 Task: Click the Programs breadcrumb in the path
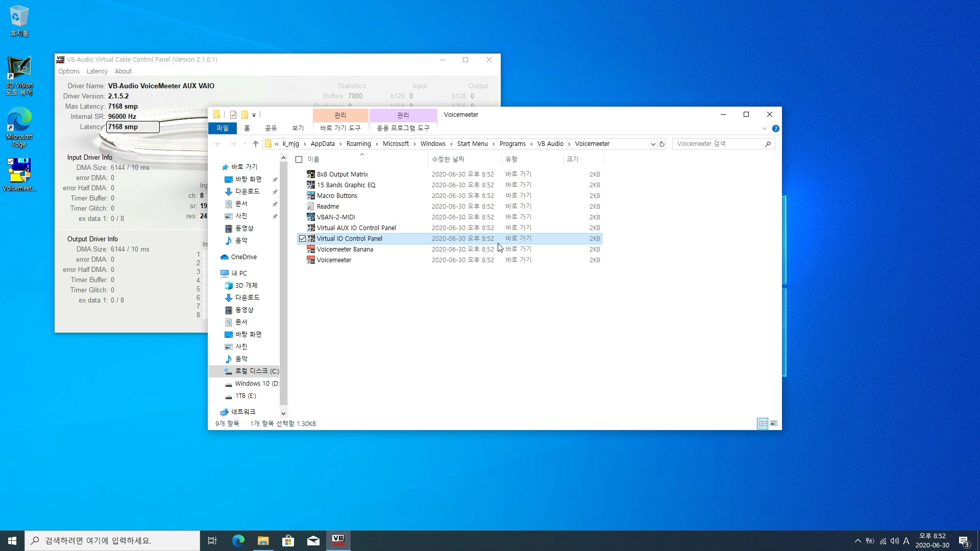click(512, 144)
